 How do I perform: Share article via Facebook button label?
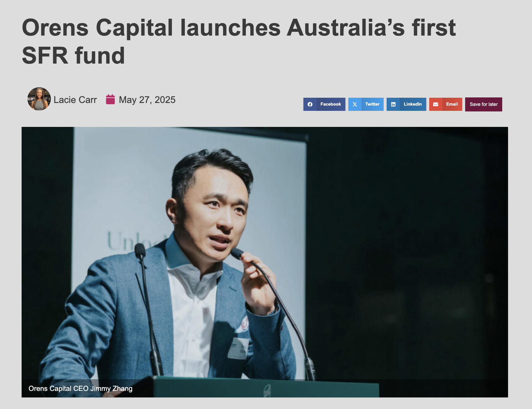331,104
